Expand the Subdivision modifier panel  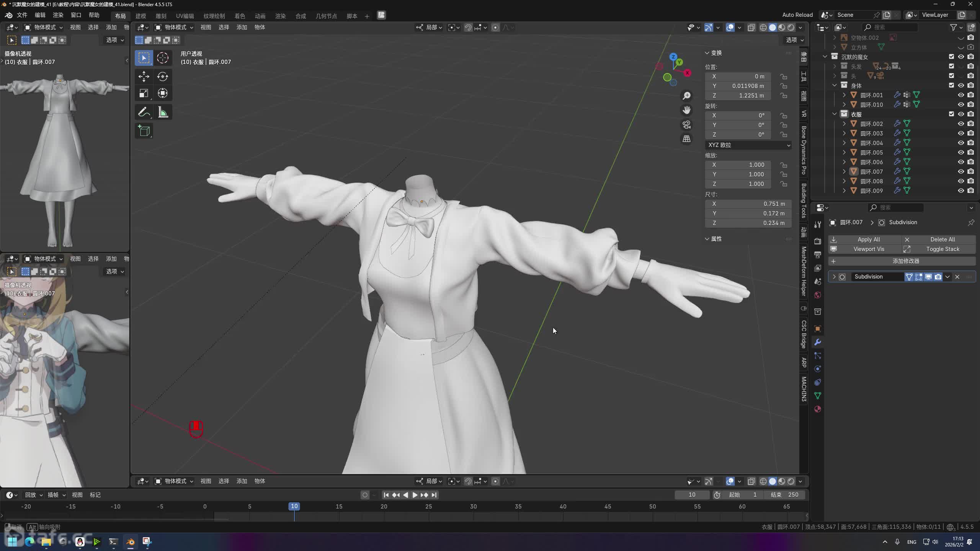[834, 277]
